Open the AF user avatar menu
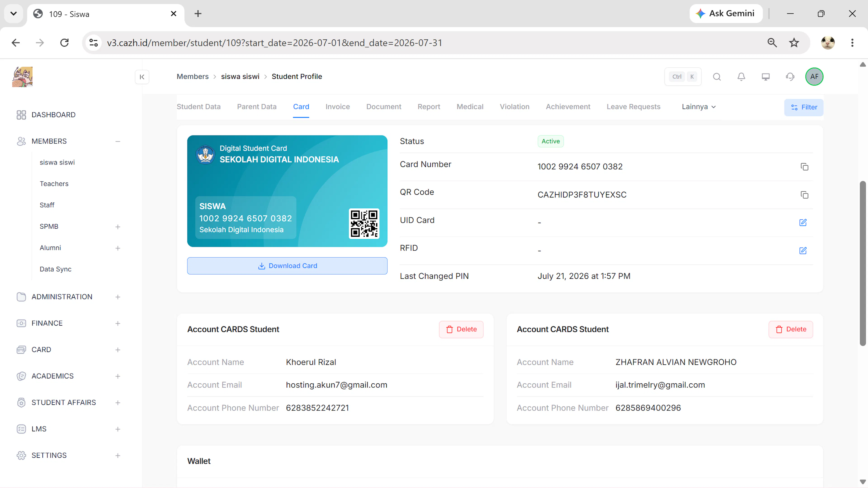Viewport: 868px width, 488px height. (814, 77)
